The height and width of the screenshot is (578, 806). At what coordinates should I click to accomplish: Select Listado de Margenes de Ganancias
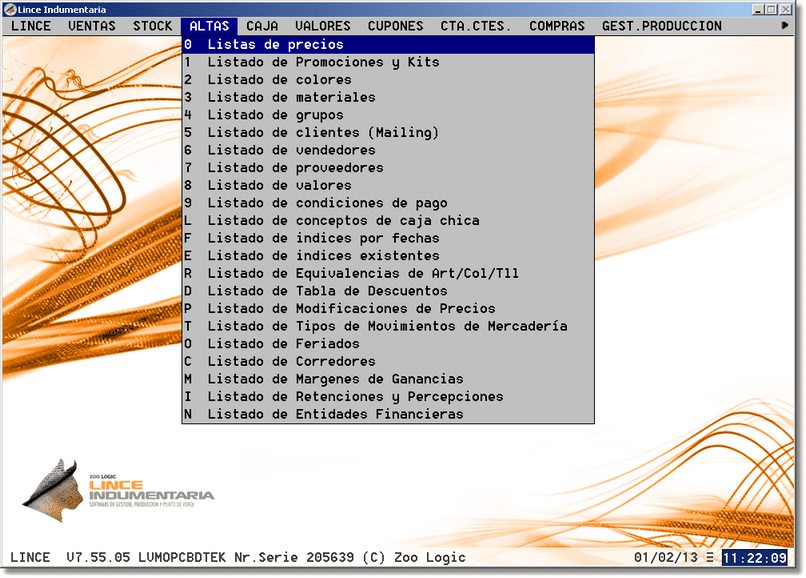389,379
